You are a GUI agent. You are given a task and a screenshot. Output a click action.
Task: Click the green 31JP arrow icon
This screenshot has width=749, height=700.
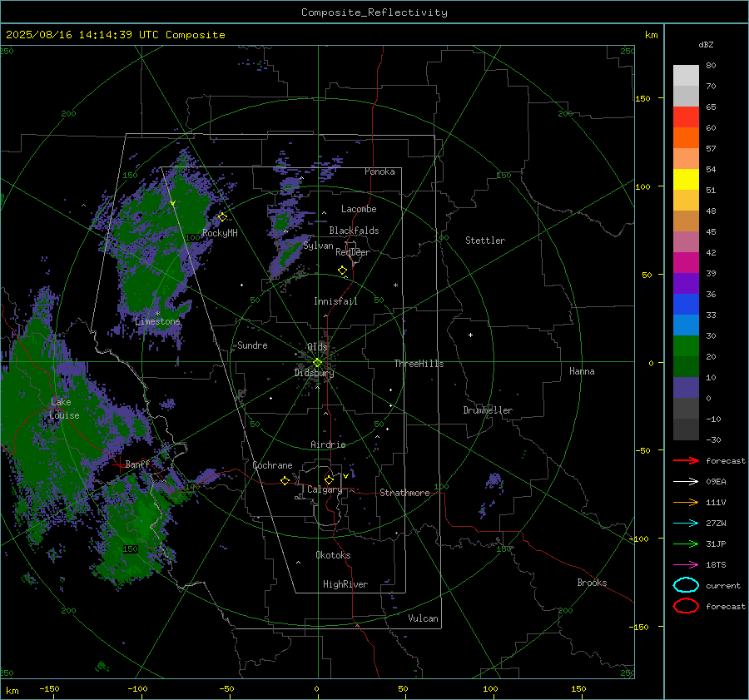click(686, 544)
